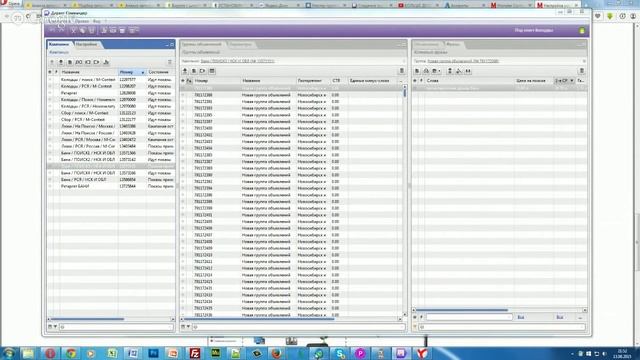Open Photoshop from the taskbar

pyautogui.click(x=153, y=353)
